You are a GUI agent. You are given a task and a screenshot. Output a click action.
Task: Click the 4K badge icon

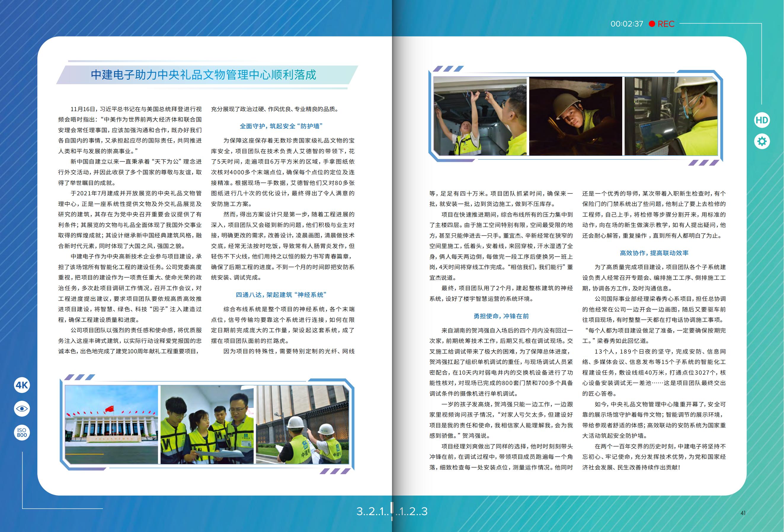pos(22,385)
